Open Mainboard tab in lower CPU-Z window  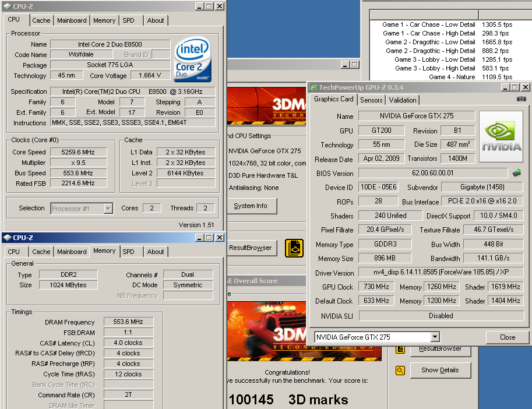(x=72, y=252)
